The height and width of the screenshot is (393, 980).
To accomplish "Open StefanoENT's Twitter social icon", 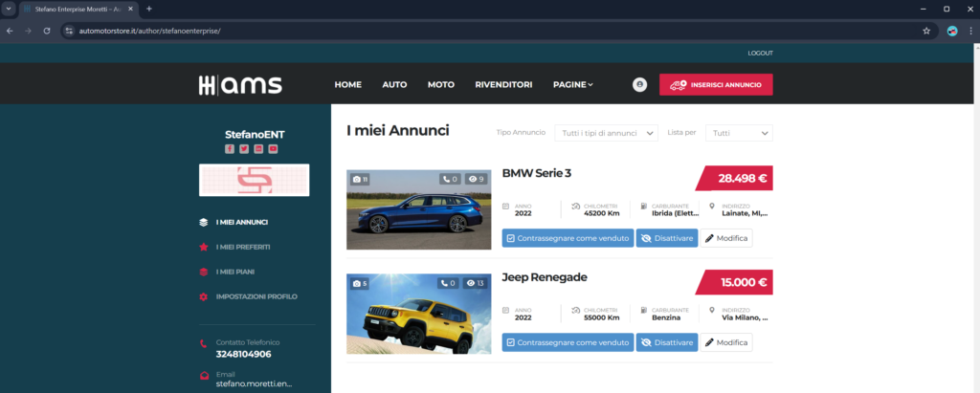I will [244, 149].
